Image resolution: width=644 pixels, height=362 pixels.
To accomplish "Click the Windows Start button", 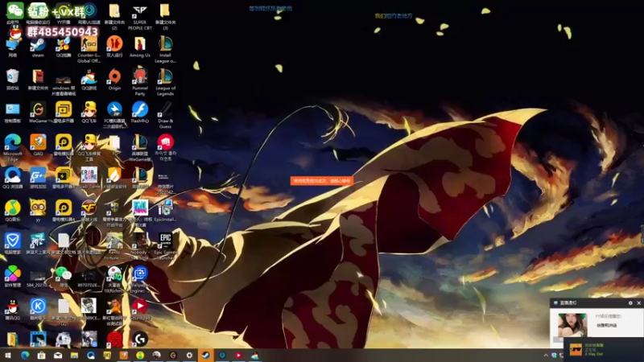I will pos(8,356).
